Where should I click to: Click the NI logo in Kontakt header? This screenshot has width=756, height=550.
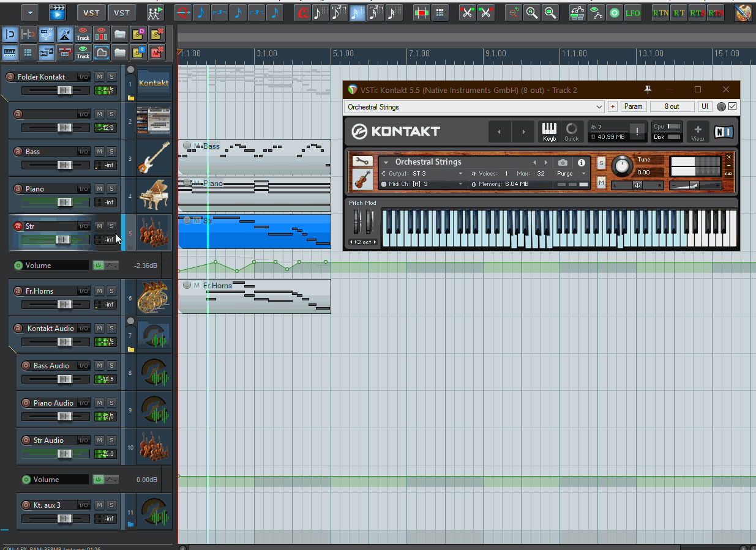tap(724, 132)
